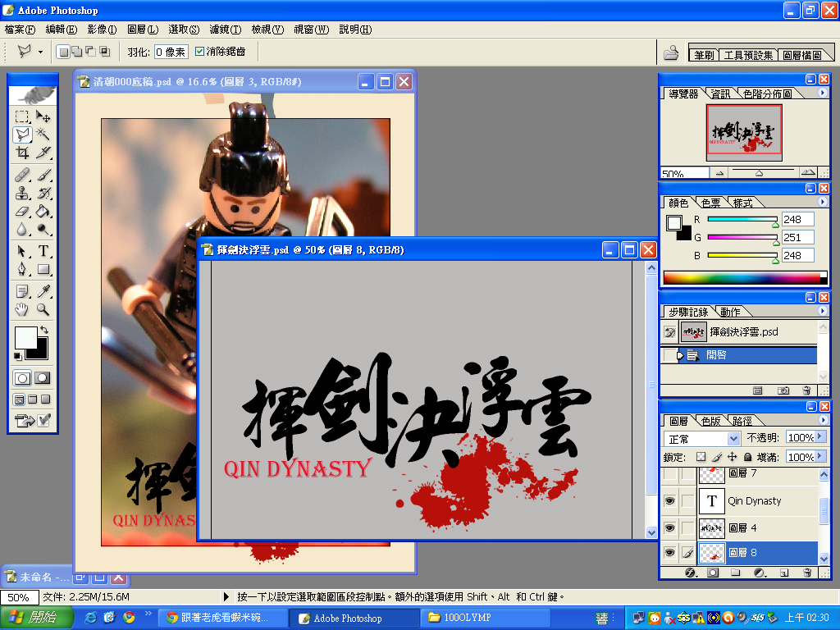Click the Navigator zoom slider
The height and width of the screenshot is (630, 840).
pyautogui.click(x=760, y=172)
